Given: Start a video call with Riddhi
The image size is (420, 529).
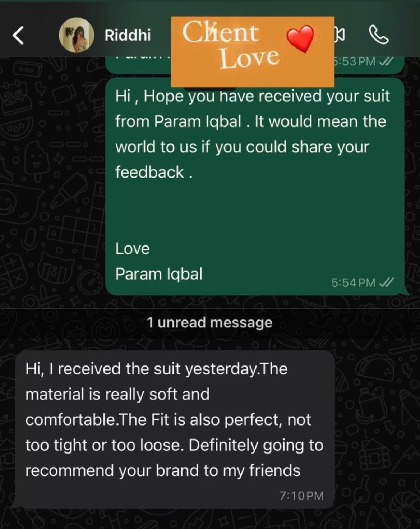Looking at the screenshot, I should pyautogui.click(x=340, y=35).
